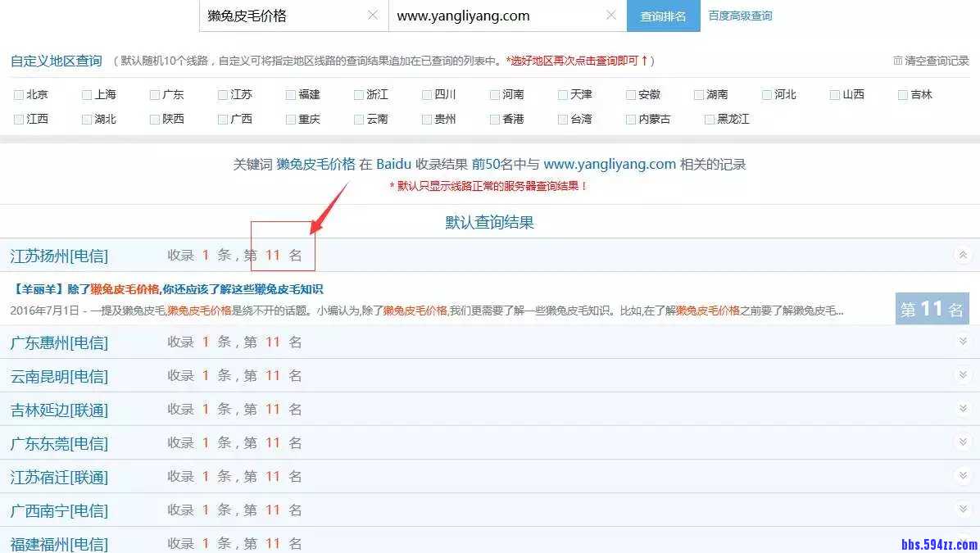This screenshot has width=980, height=553.
Task: Select the 台湾 region checkbox
Action: [562, 119]
